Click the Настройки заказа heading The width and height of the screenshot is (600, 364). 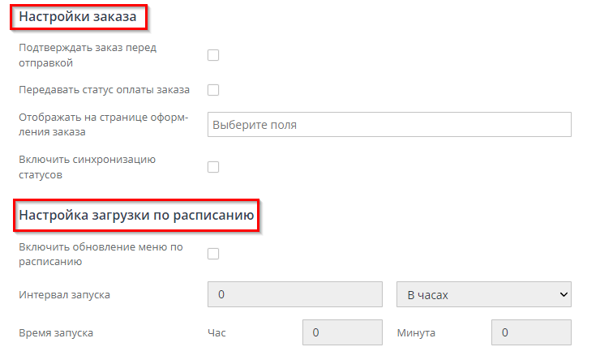(77, 16)
